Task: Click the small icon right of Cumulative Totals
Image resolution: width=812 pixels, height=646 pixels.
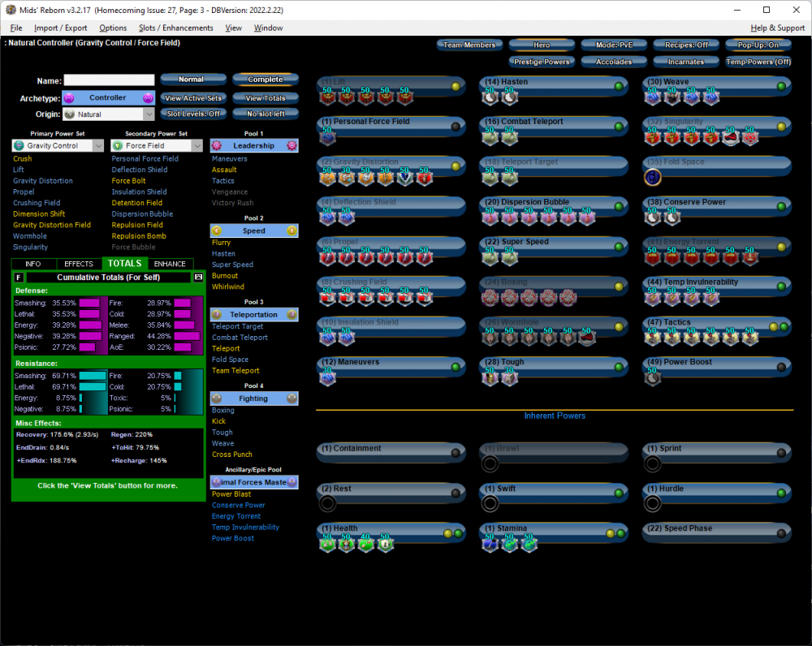Action: (197, 278)
